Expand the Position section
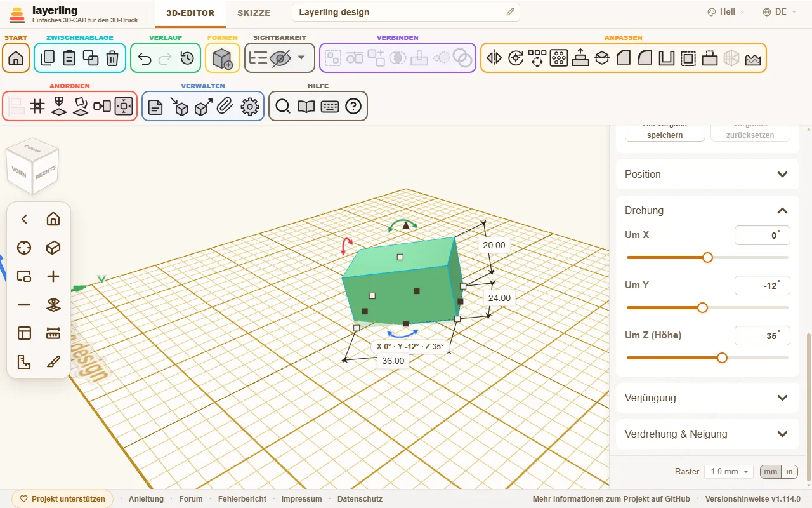Screen dimensions: 812x508 point(707,174)
